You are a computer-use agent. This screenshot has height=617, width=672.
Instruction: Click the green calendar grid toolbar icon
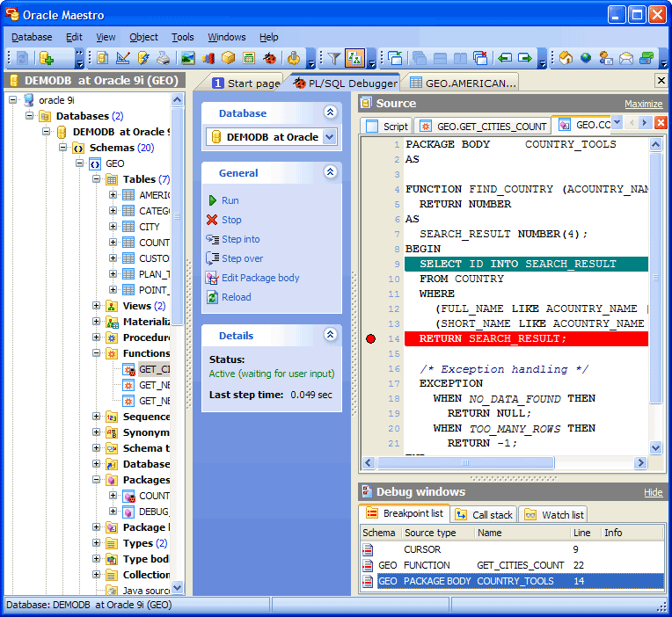249,58
